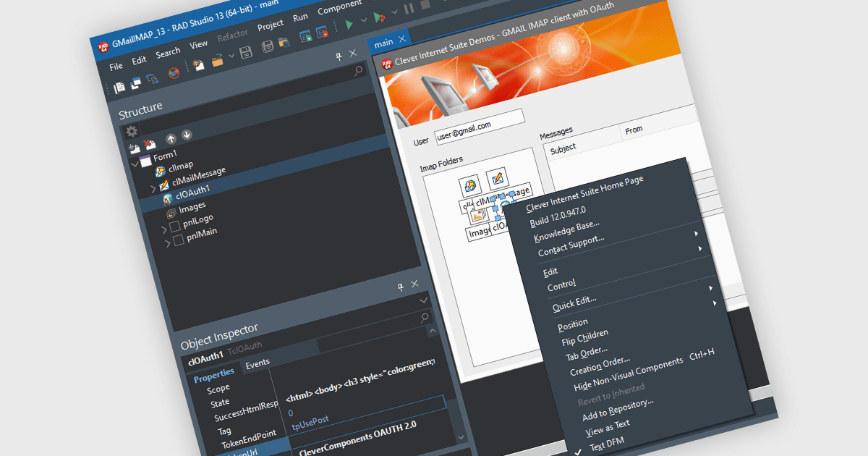The width and height of the screenshot is (868, 456).
Task: Click the Object Inspector search magnifier
Action: tap(425, 317)
